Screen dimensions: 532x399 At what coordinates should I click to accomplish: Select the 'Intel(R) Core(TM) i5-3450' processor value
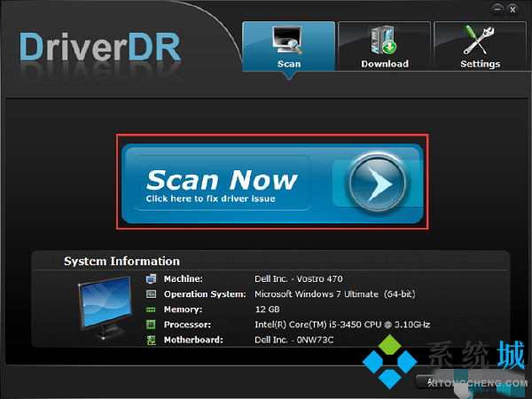[342, 325]
